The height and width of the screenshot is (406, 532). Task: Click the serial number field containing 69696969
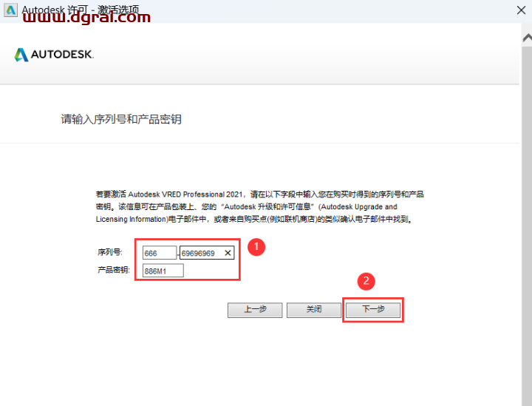click(199, 253)
